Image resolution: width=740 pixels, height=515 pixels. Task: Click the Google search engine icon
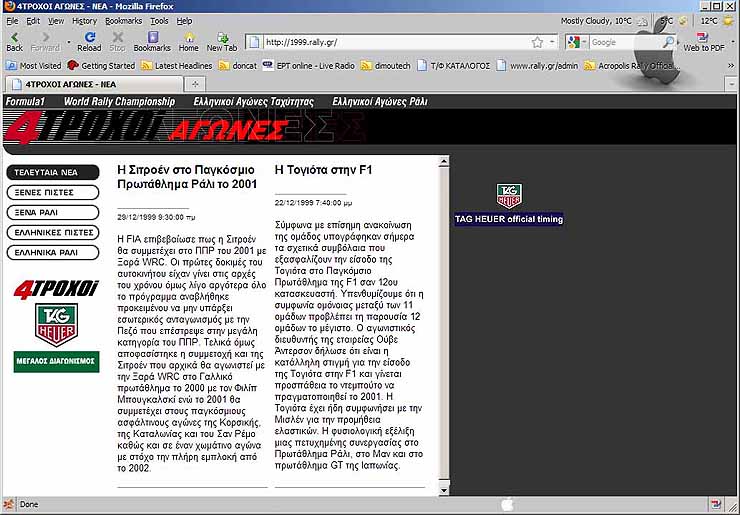(574, 42)
